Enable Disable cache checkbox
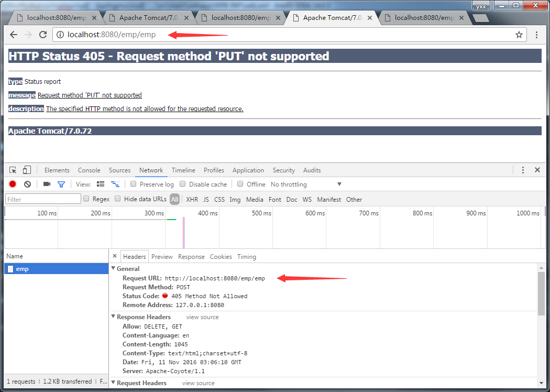 (182, 184)
